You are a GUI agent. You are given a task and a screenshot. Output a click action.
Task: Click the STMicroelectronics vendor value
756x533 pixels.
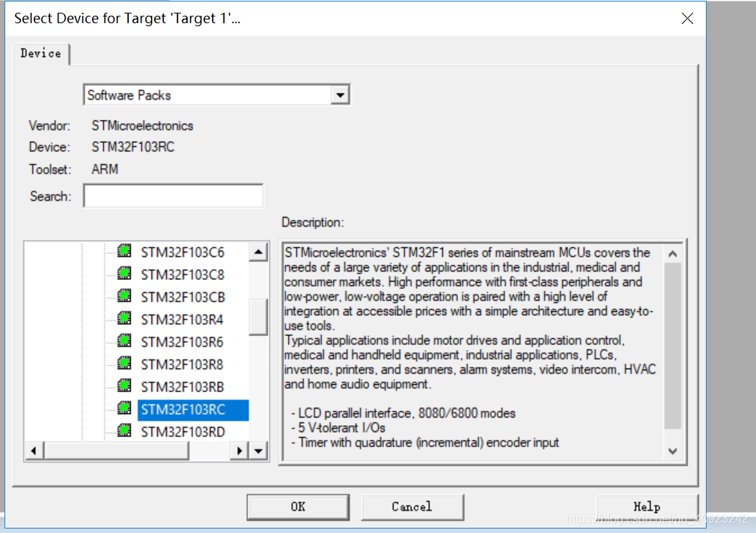(x=142, y=126)
